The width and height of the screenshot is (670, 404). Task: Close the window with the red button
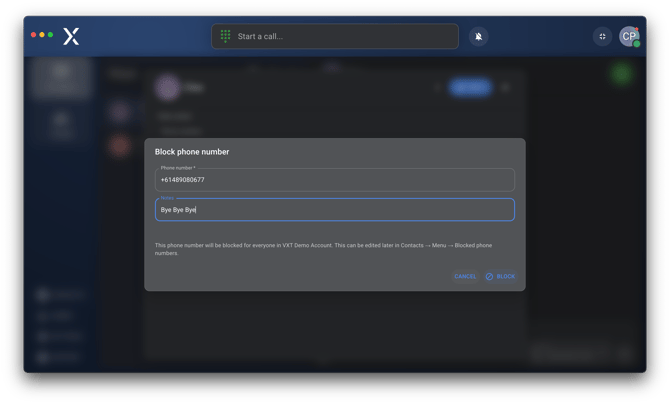click(x=33, y=35)
